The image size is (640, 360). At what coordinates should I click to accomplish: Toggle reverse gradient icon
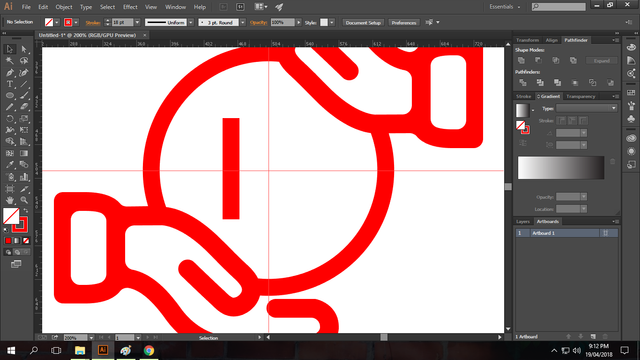point(523,143)
